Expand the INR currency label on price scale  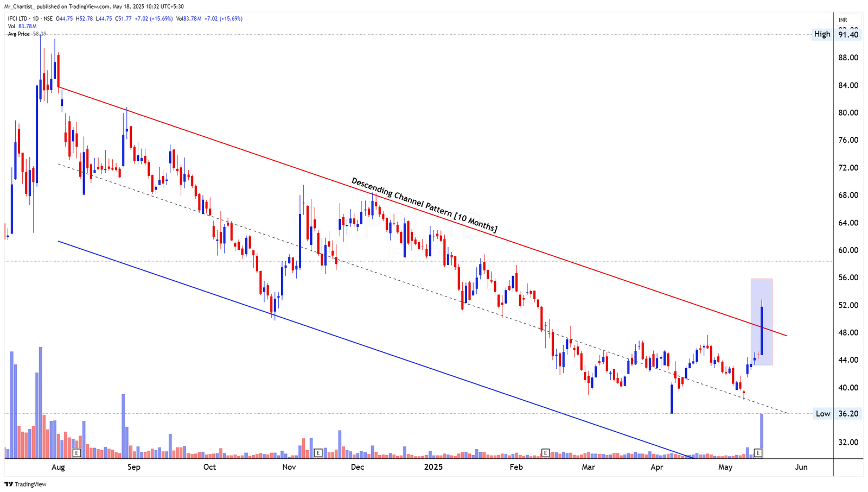[x=843, y=19]
